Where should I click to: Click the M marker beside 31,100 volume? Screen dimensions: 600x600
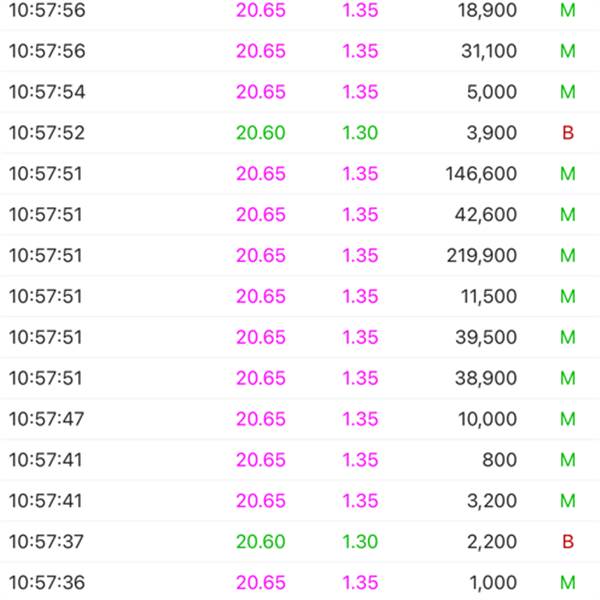click(568, 51)
